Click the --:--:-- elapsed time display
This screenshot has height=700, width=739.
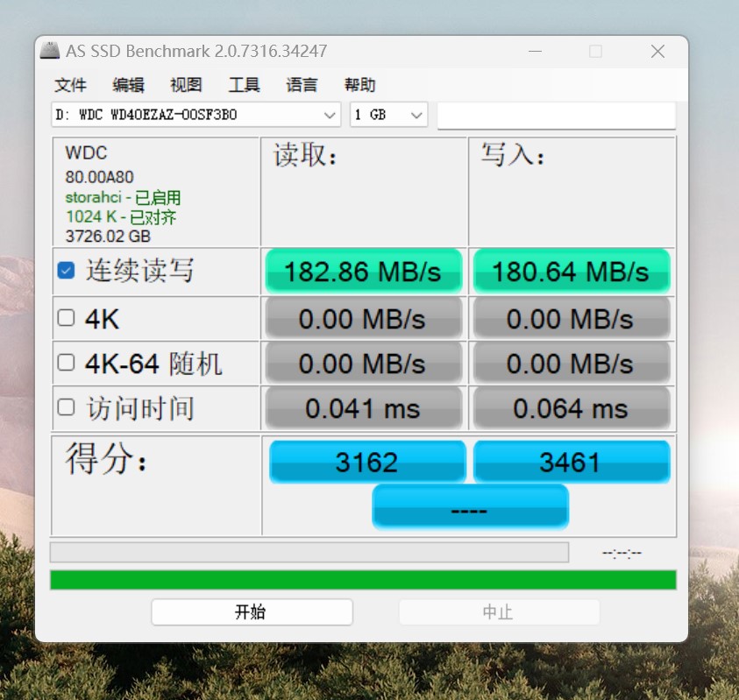point(622,553)
